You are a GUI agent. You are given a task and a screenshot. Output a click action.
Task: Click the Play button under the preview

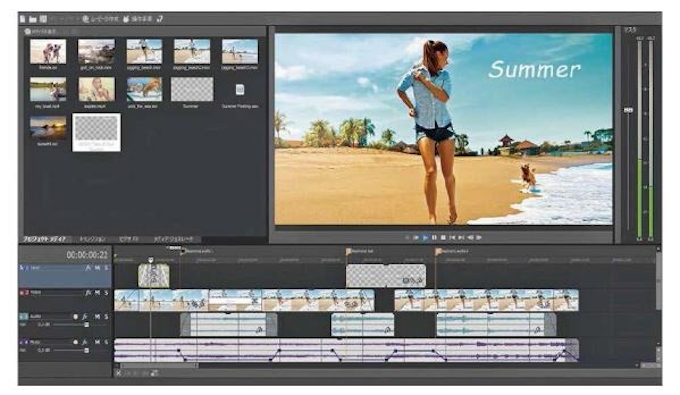tap(425, 238)
